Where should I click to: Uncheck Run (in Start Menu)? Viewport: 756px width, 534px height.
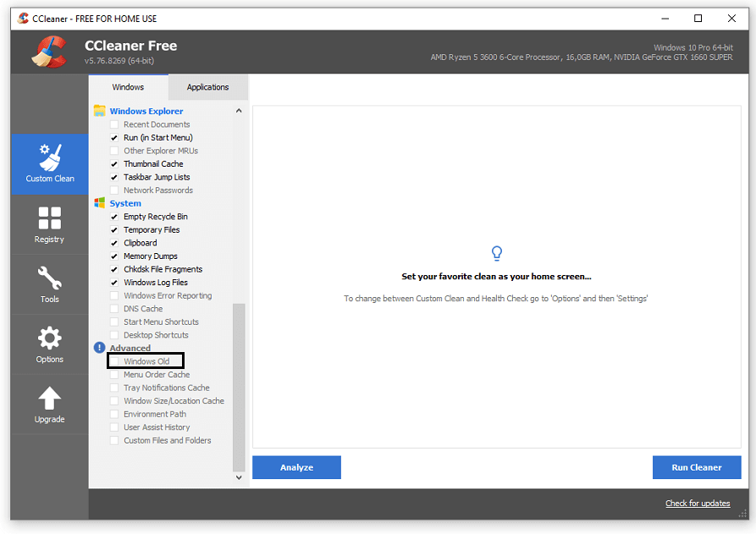tap(114, 137)
